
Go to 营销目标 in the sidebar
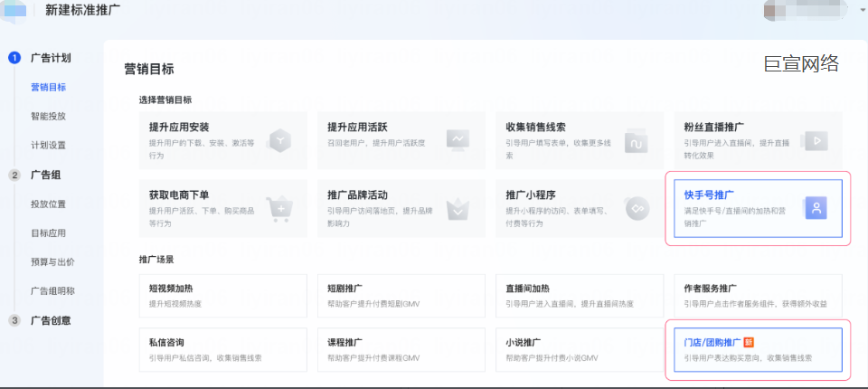pyautogui.click(x=49, y=87)
